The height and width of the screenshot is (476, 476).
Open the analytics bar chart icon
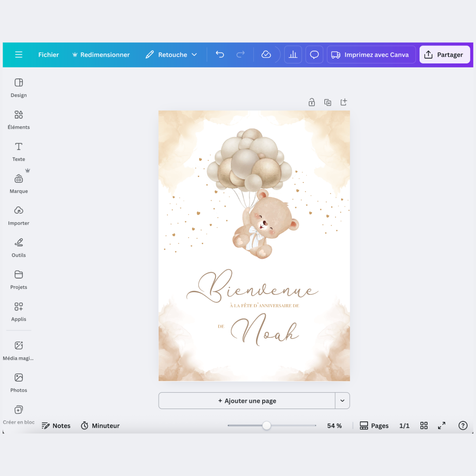tap(293, 55)
